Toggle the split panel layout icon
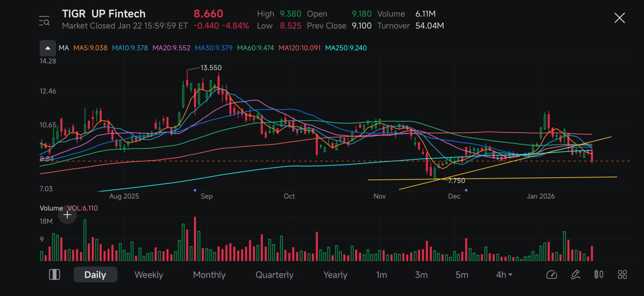Image resolution: width=644 pixels, height=296 pixels. pyautogui.click(x=54, y=275)
